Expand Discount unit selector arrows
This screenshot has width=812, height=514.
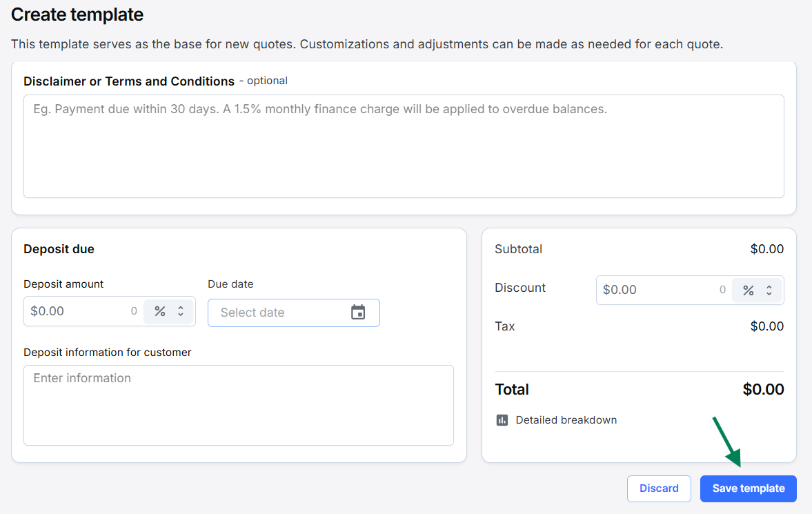point(769,290)
